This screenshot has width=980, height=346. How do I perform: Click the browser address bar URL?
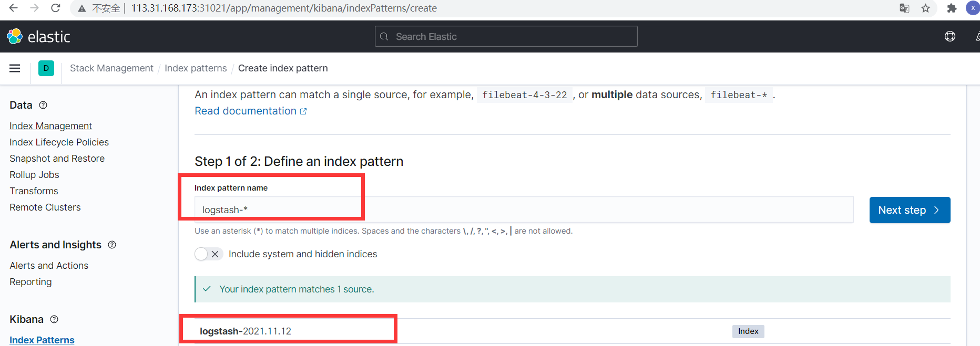(x=284, y=8)
